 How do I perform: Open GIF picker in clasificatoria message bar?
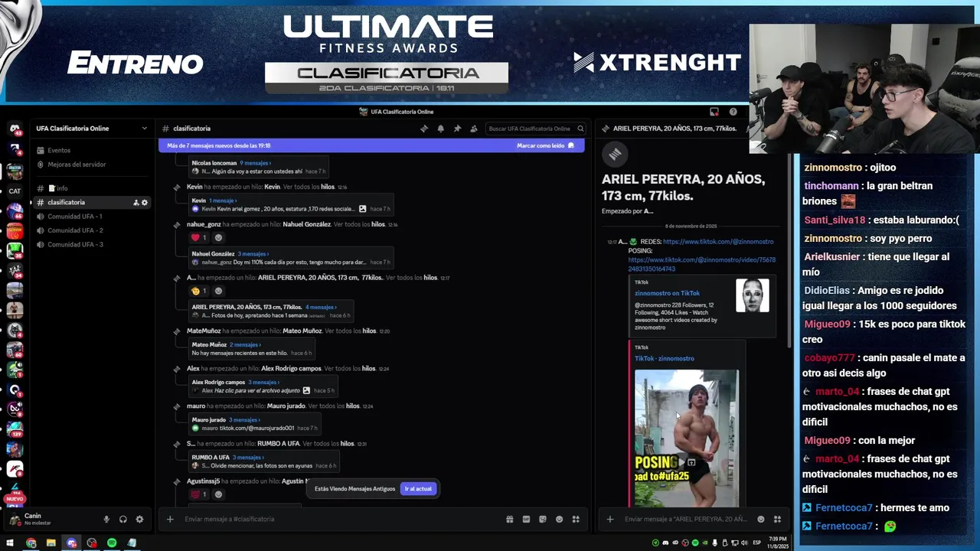[526, 519]
